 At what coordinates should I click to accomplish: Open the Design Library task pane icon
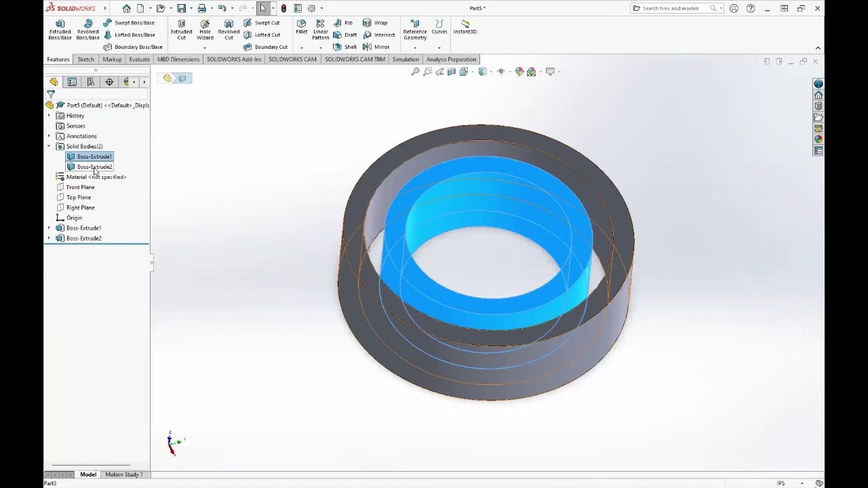[x=818, y=106]
